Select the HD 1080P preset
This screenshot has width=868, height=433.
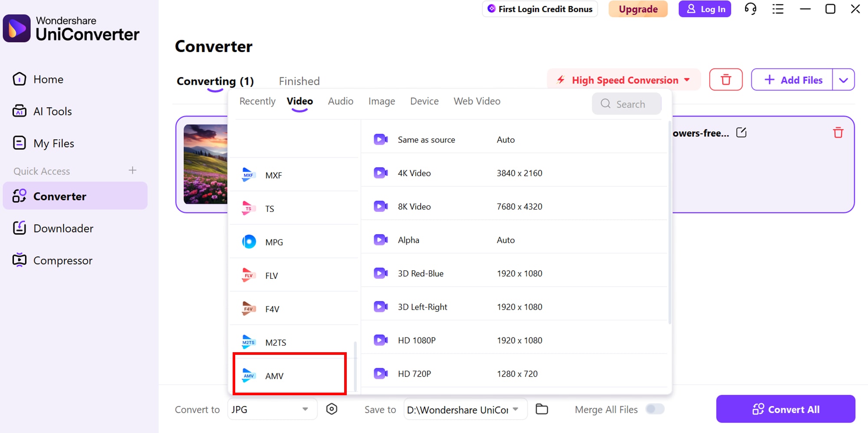coord(514,340)
